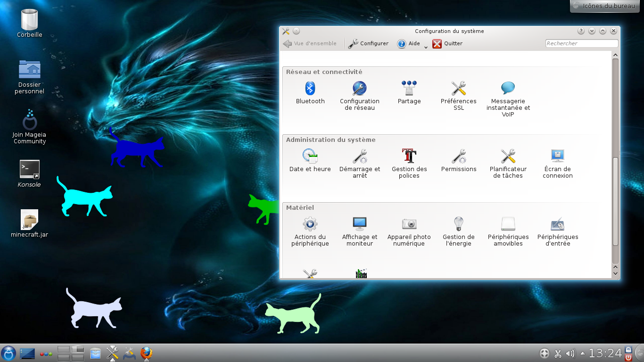
Task: Click the Aide toolbar button
Action: point(409,44)
